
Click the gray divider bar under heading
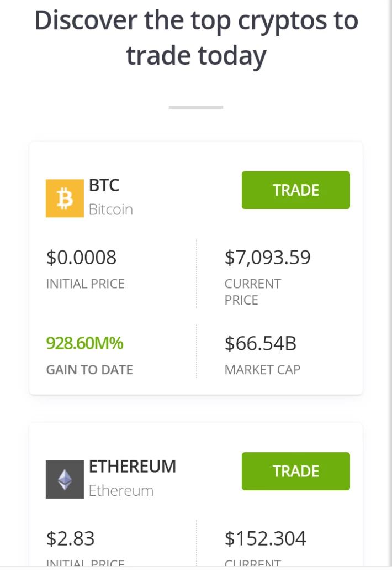point(196,107)
